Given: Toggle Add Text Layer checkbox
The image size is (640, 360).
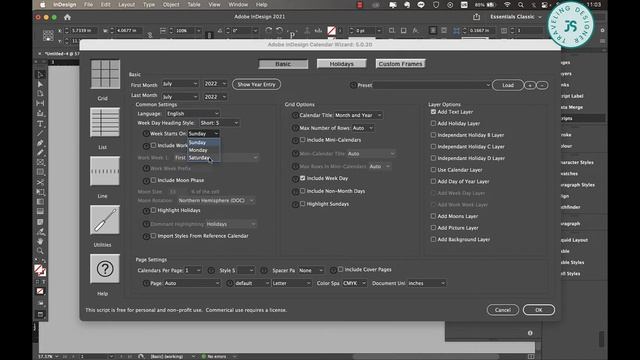Looking at the screenshot, I should (x=433, y=111).
